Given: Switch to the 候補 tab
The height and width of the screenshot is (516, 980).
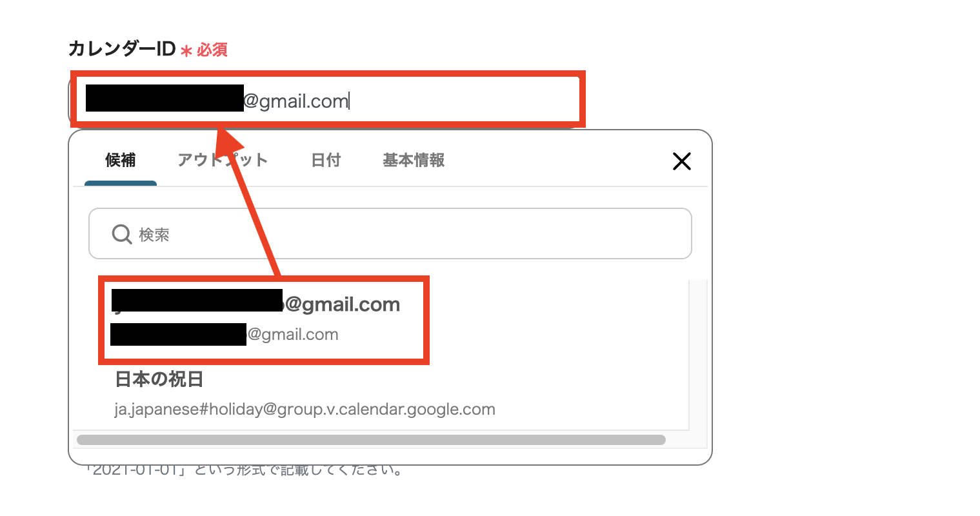Looking at the screenshot, I should (x=121, y=160).
